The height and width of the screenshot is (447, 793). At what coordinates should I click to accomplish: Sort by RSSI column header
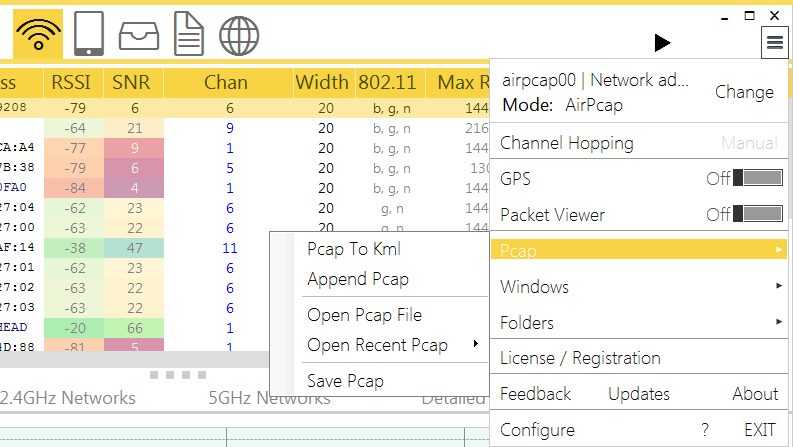tap(71, 82)
